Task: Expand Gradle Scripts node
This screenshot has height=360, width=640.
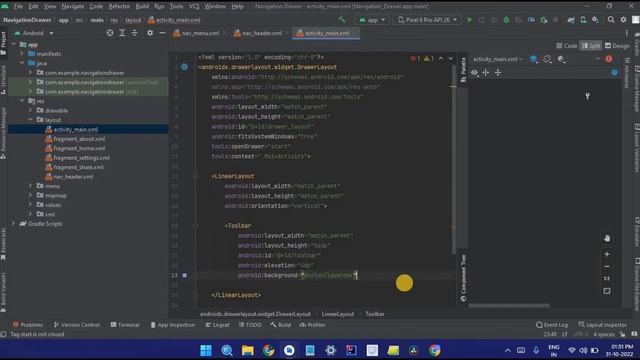Action: 13,224
